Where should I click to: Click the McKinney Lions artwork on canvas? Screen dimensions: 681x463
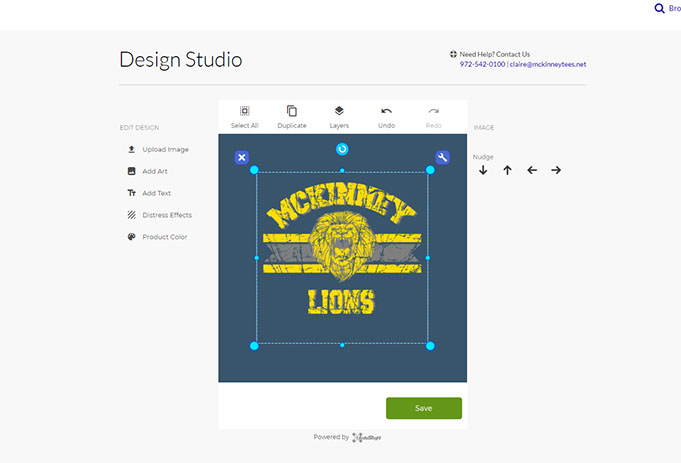coord(342,255)
